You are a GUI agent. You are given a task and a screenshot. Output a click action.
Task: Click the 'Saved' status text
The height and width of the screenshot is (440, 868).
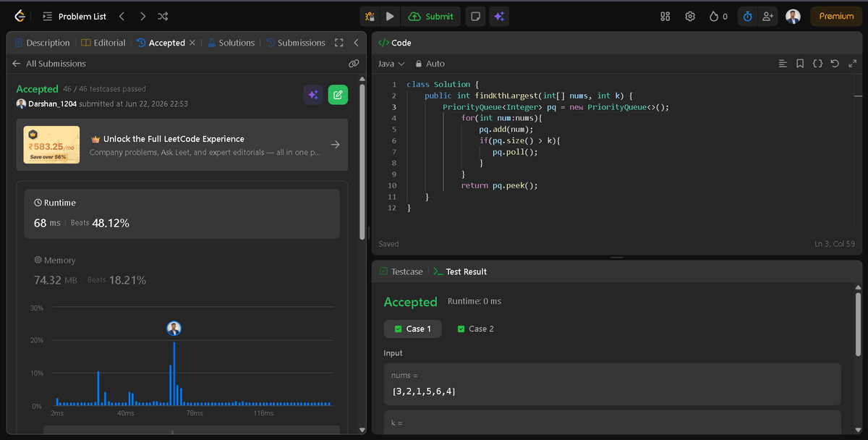(388, 244)
